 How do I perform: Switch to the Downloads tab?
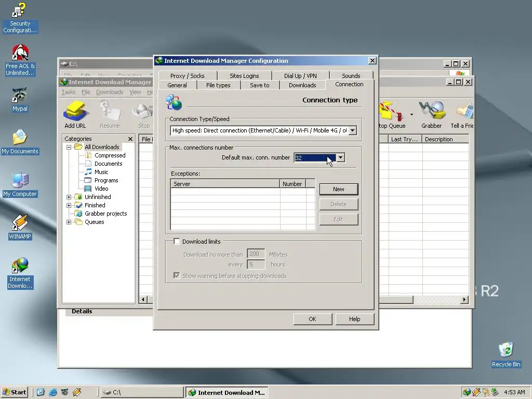click(x=302, y=85)
